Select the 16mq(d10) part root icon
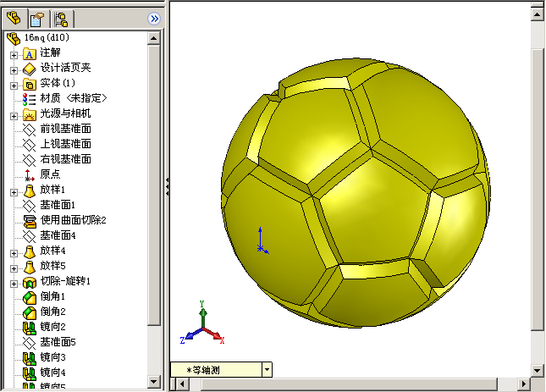This screenshot has height=392, width=546. coord(14,38)
